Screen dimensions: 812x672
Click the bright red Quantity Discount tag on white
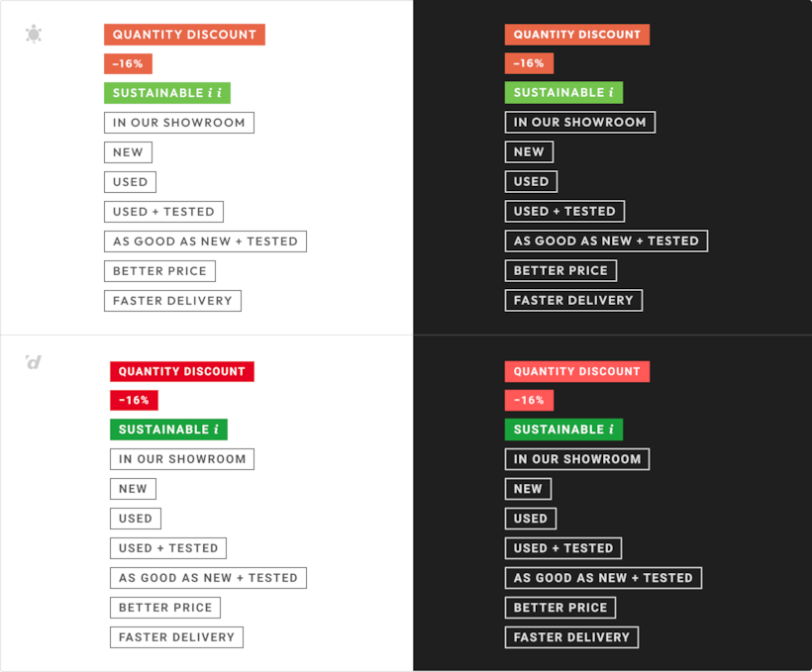click(181, 371)
